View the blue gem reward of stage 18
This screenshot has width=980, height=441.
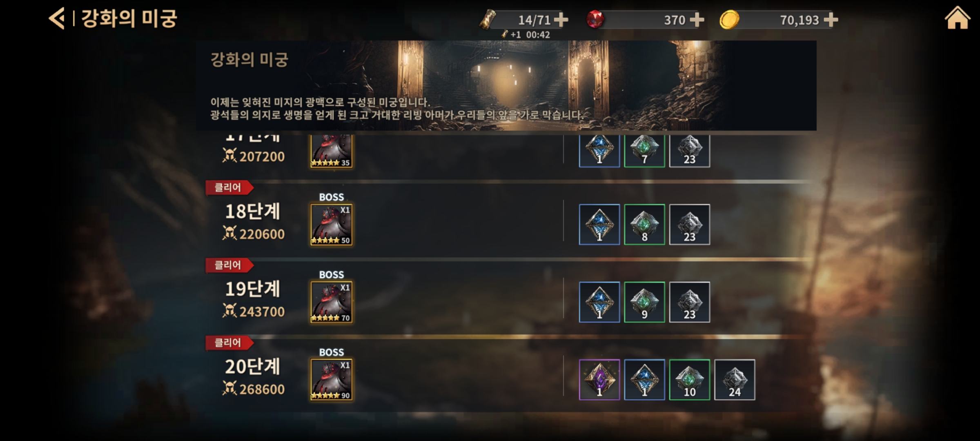pyautogui.click(x=599, y=225)
